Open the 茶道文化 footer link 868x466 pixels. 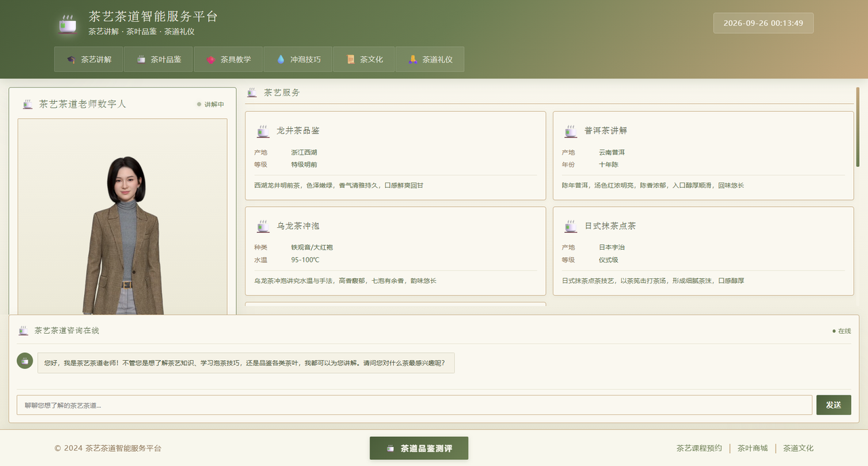[x=798, y=448]
